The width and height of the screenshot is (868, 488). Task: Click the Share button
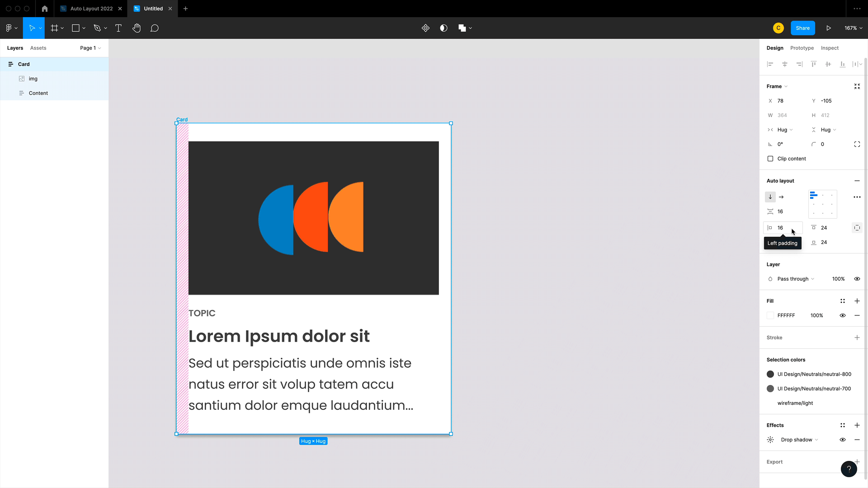803,28
